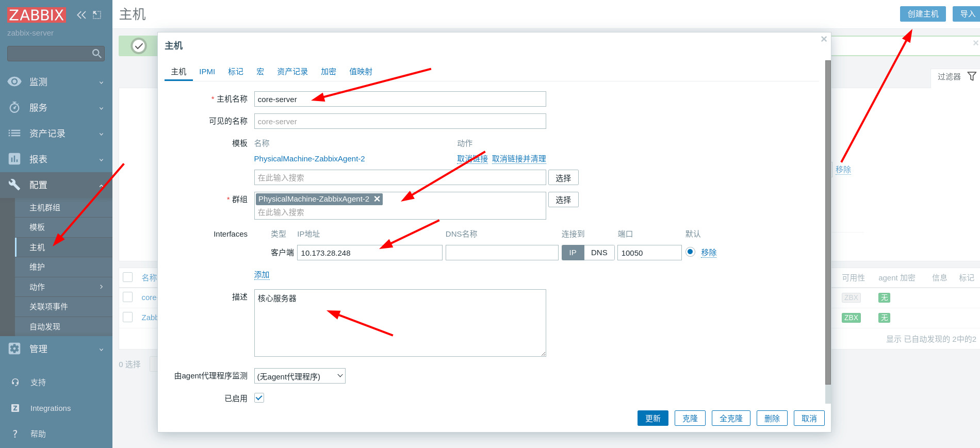Expand the 资产记录 menu chevron
Screen dimensions: 980x448
(101, 134)
